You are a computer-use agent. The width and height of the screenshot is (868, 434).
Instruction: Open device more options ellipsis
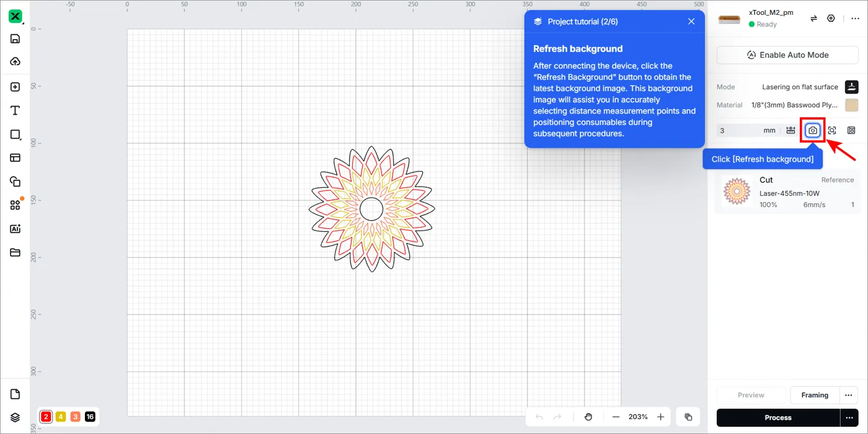pyautogui.click(x=855, y=19)
